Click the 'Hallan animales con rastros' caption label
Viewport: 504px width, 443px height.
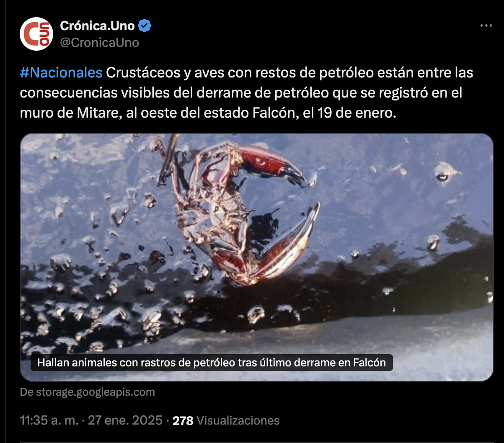pyautogui.click(x=212, y=363)
